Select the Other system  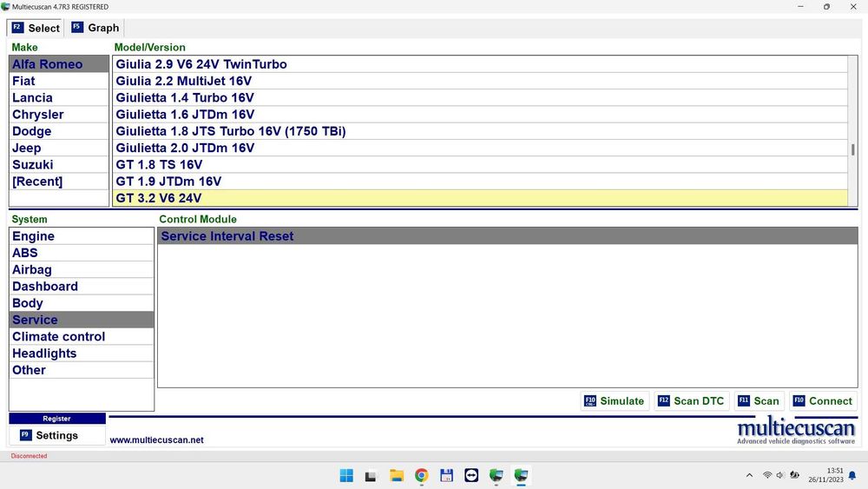[82, 370]
